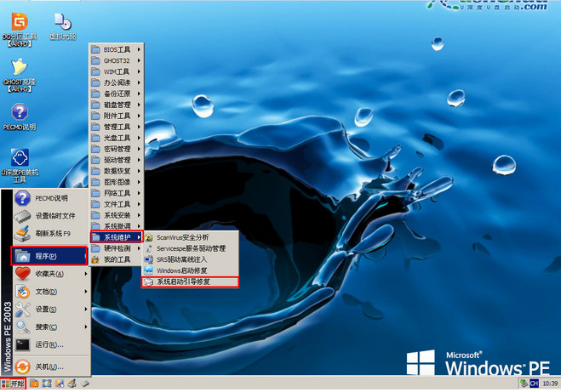Open the 附件工具 program folder
The height and width of the screenshot is (392, 561).
point(117,116)
